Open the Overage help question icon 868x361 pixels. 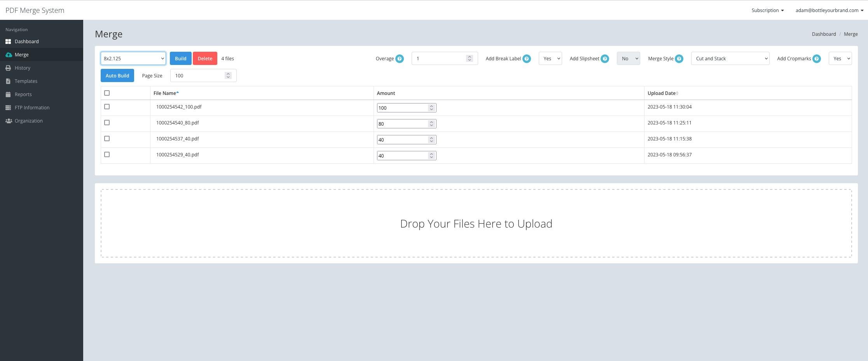pyautogui.click(x=400, y=59)
